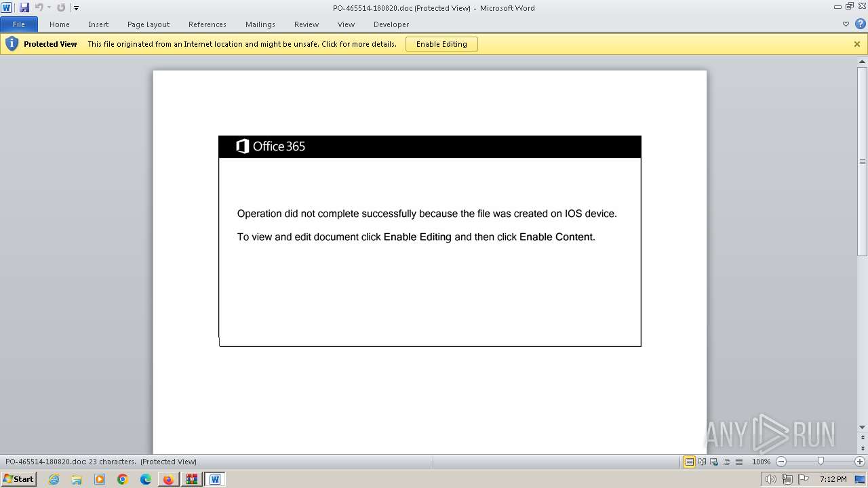Switch to the Review tab
868x488 pixels.
[x=307, y=24]
